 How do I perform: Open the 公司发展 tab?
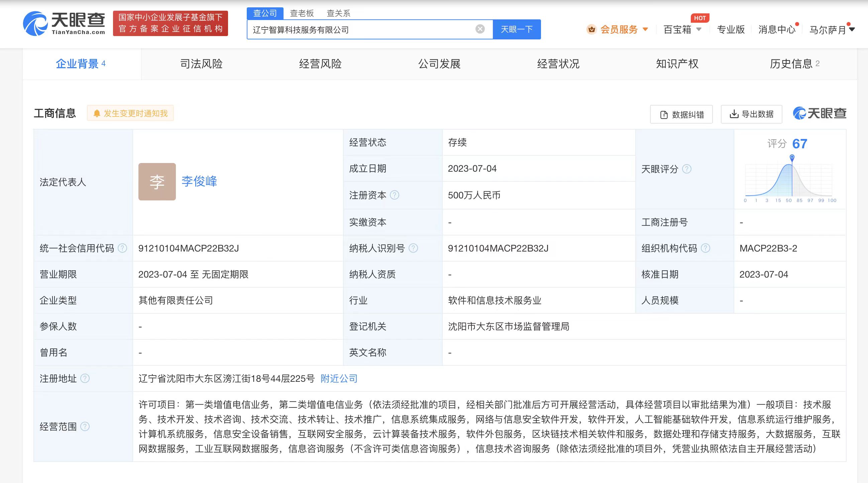[439, 63]
